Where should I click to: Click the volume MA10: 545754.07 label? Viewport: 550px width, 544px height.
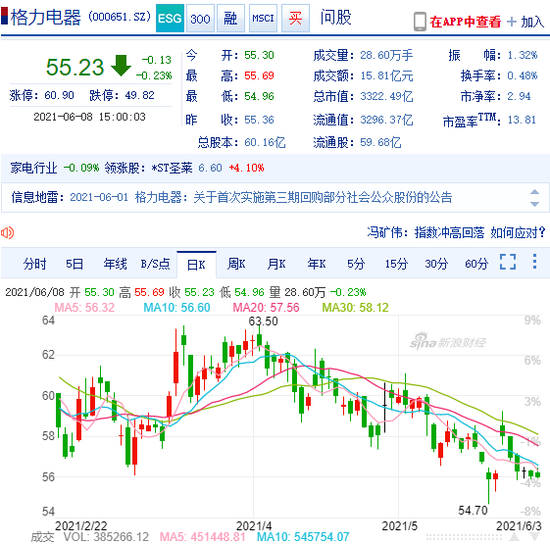(x=303, y=537)
